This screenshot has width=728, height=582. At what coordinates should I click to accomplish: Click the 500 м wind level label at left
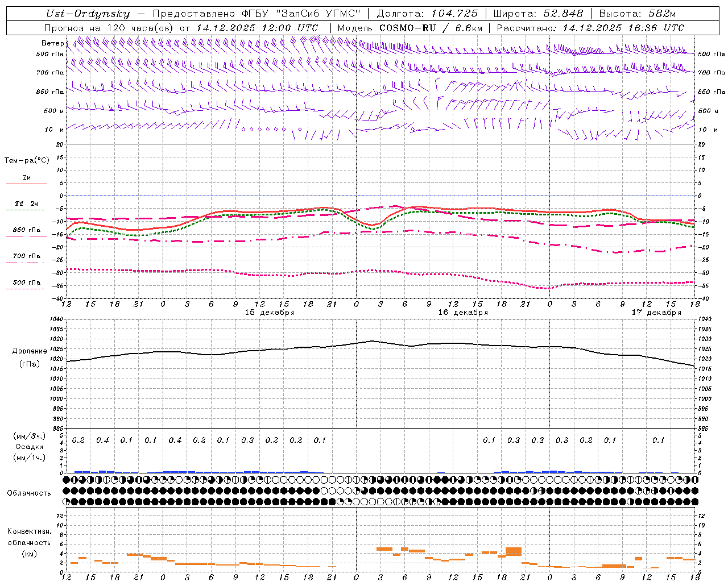click(55, 111)
